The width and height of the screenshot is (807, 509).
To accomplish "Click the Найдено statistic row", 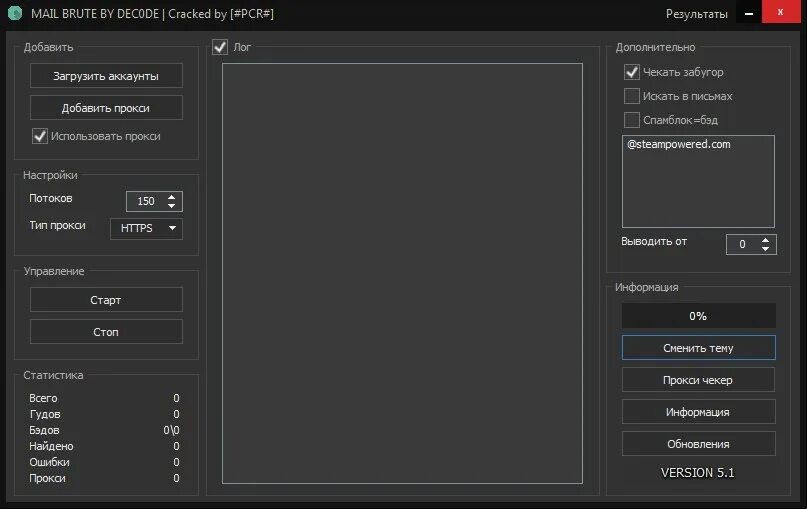I will tap(104, 446).
